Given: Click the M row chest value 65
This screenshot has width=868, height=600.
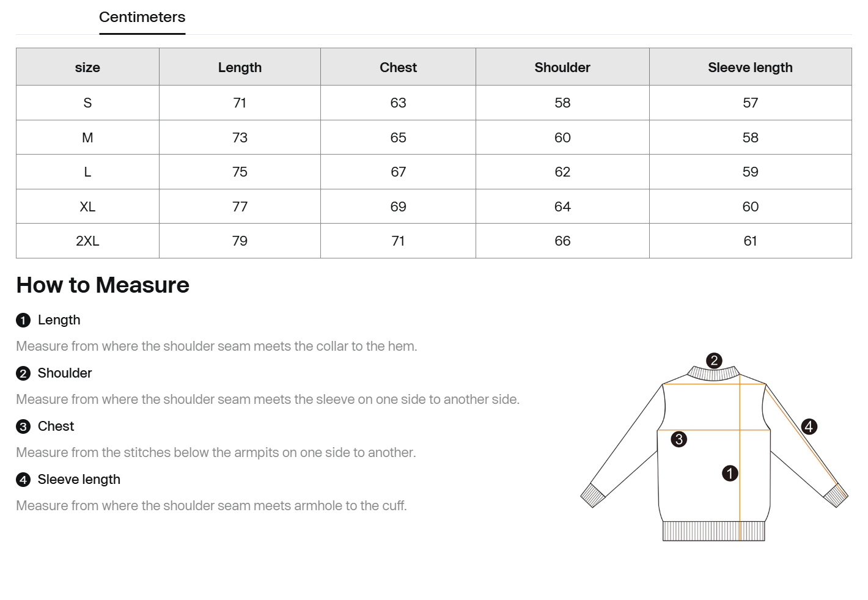Looking at the screenshot, I should coord(398,137).
